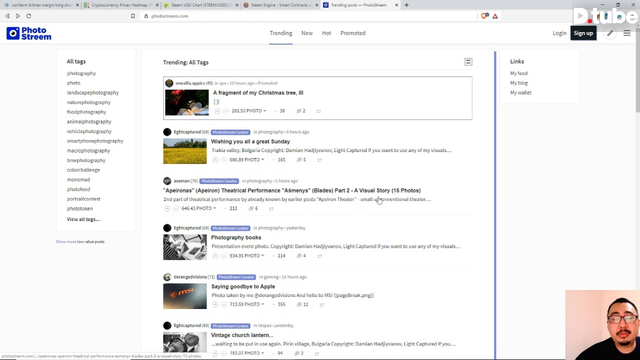The height and width of the screenshot is (360, 640).
Task: Click the browser shields icon in the address bar
Action: point(484,16)
